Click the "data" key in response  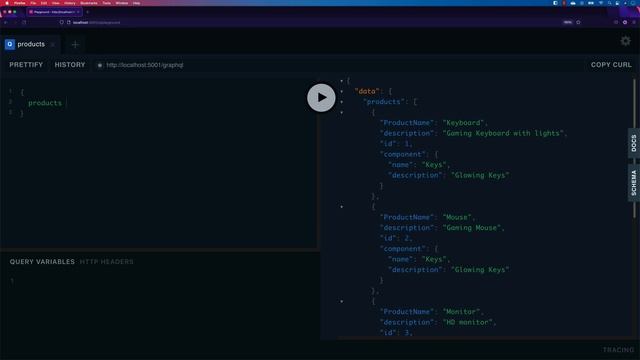point(367,91)
